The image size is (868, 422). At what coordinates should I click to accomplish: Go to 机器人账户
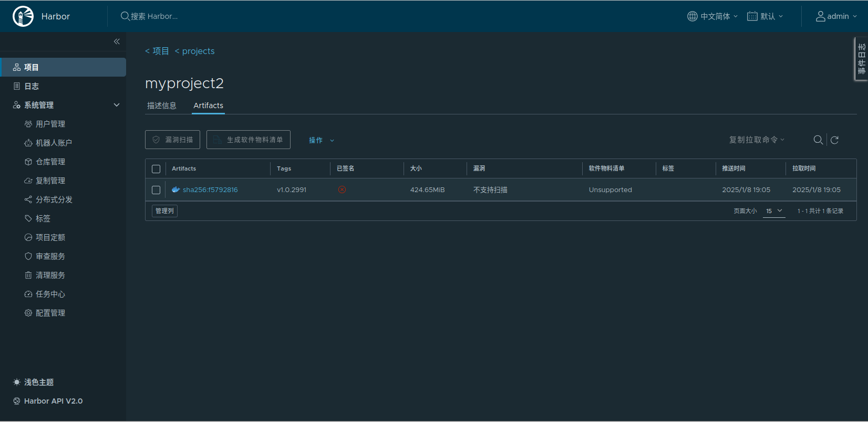coord(54,143)
